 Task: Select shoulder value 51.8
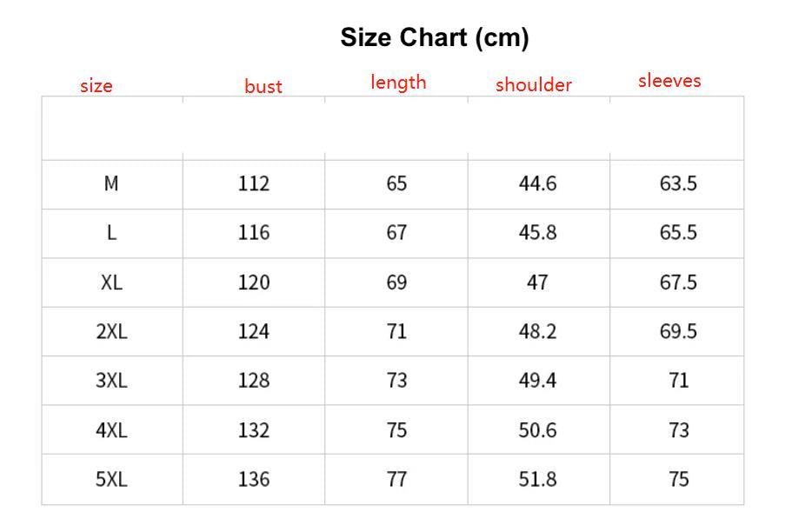tap(537, 479)
